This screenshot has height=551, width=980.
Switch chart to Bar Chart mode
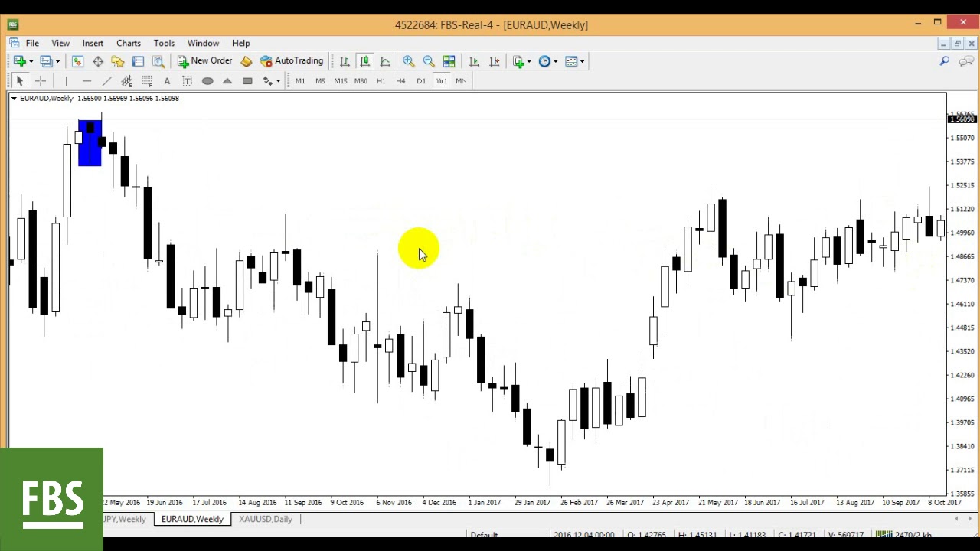point(345,61)
